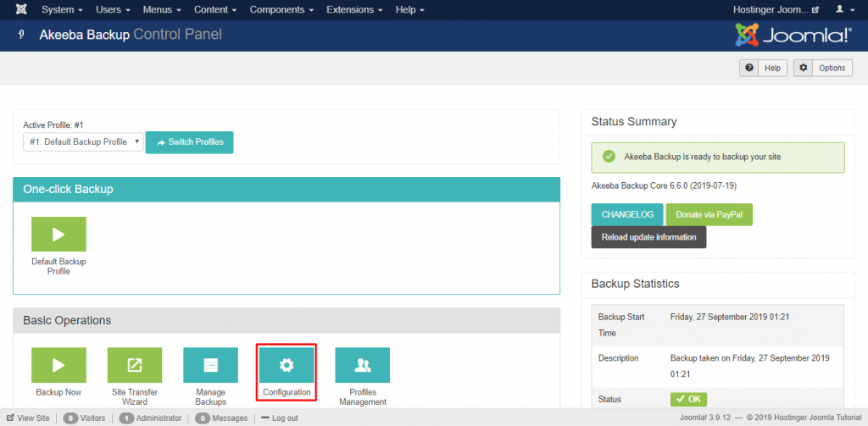Open the Site Transfer Wizard icon
Viewport: 868px width, 426px height.
135,365
